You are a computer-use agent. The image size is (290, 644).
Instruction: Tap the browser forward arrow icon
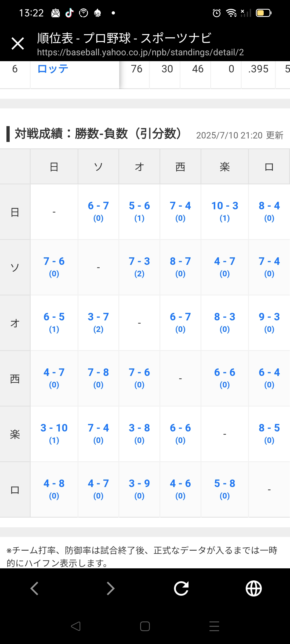(x=110, y=588)
